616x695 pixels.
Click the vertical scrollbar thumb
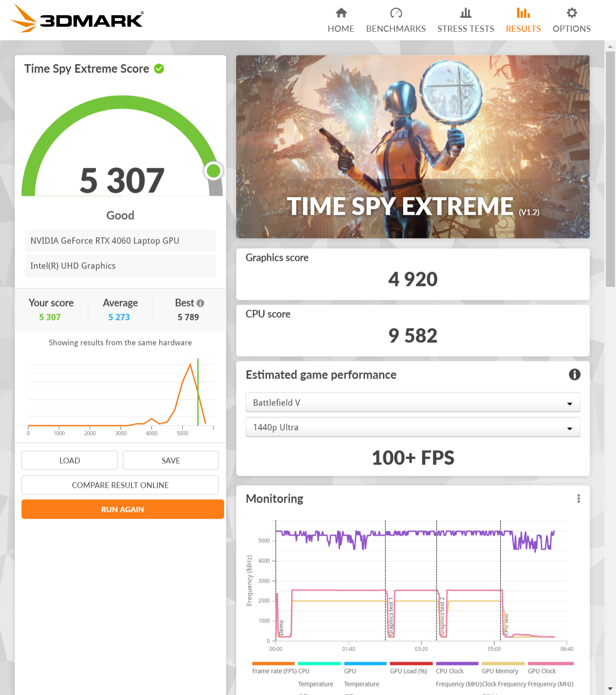(x=610, y=169)
